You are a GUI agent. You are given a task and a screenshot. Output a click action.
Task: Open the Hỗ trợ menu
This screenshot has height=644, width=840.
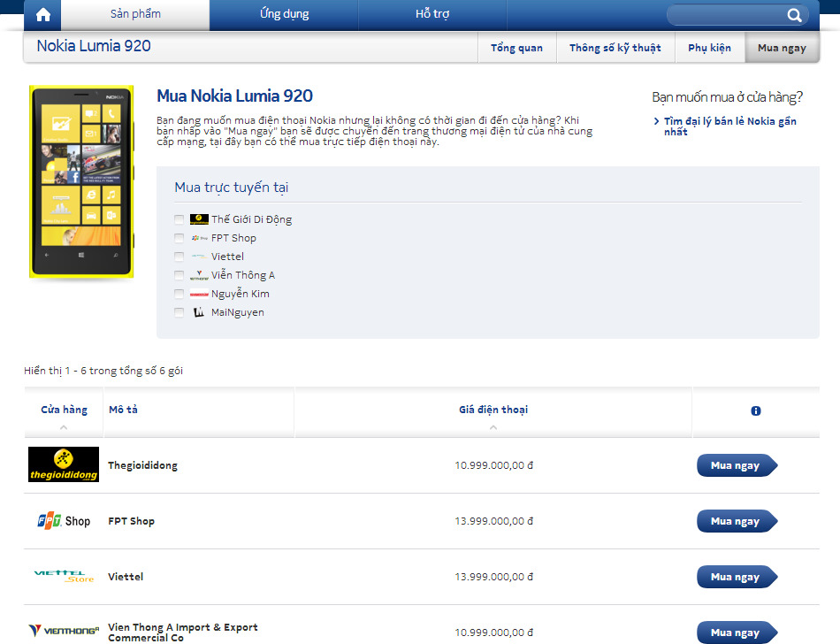[x=432, y=14]
